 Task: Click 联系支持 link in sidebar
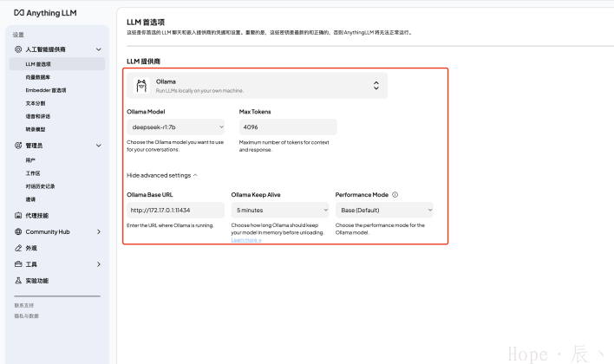coord(24,305)
